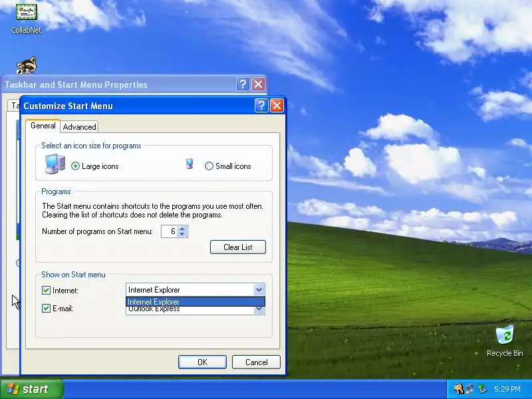The width and height of the screenshot is (532, 399).
Task: Select the raccoon desktop shortcut icon
Action: (x=27, y=65)
